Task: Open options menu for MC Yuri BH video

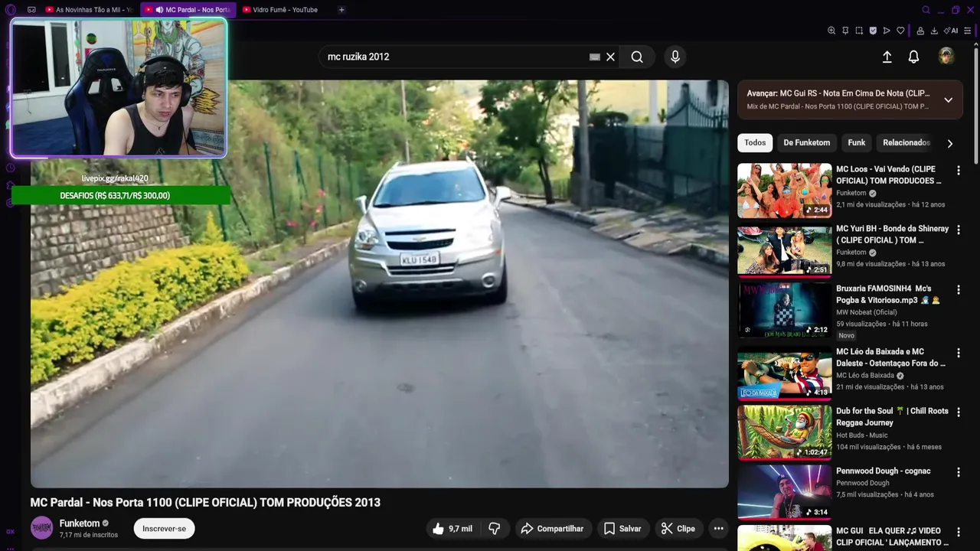Action: (958, 230)
